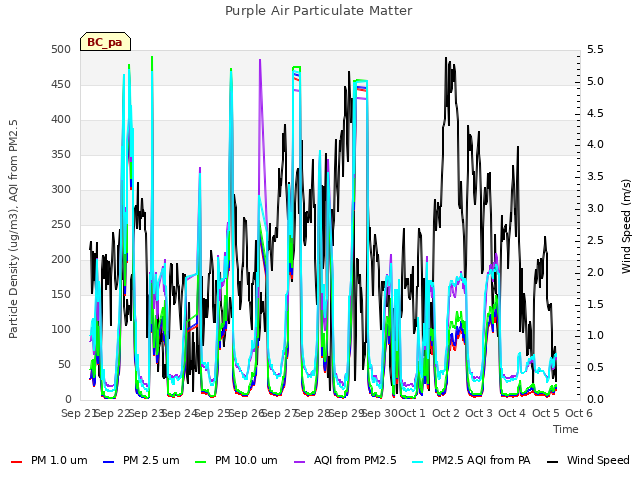The height and width of the screenshot is (480, 640).
Task: Click the 450 left axis tick label
Action: [61, 85]
